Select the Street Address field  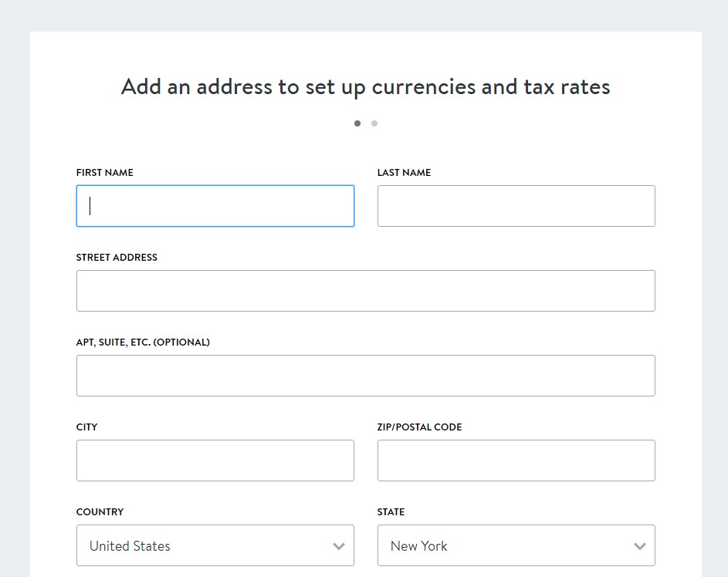pos(366,291)
